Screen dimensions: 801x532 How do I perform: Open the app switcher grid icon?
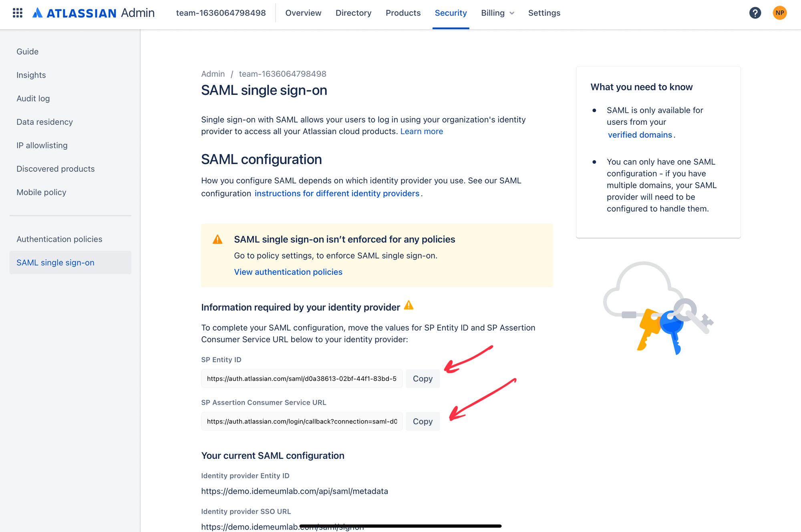click(x=18, y=13)
